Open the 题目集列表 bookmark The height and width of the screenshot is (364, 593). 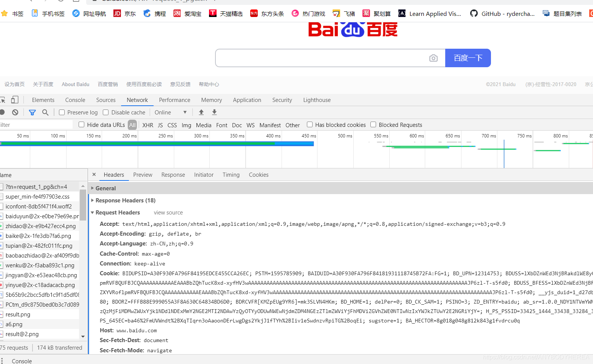pos(562,14)
